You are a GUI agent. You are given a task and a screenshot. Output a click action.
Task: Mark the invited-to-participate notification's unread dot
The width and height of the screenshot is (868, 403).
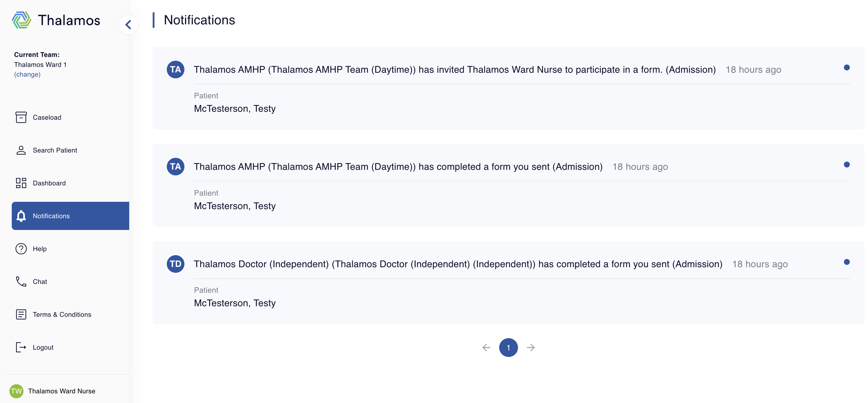(x=847, y=68)
